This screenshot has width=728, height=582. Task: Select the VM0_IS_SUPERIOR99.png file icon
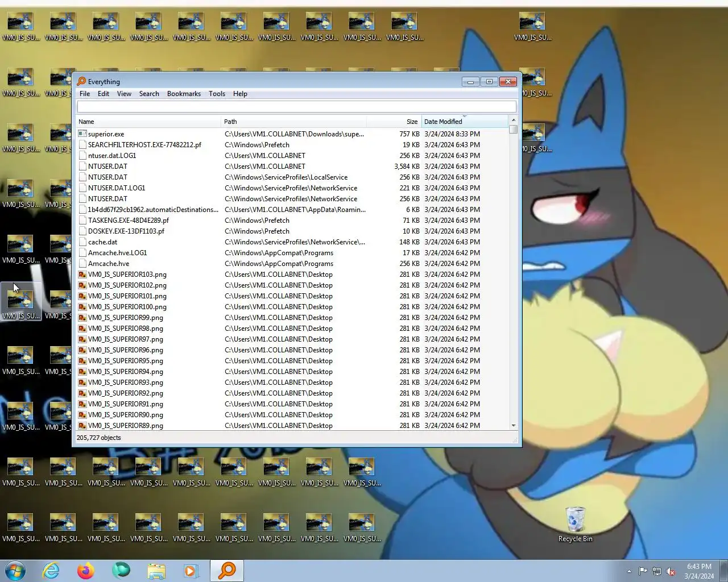coord(82,317)
